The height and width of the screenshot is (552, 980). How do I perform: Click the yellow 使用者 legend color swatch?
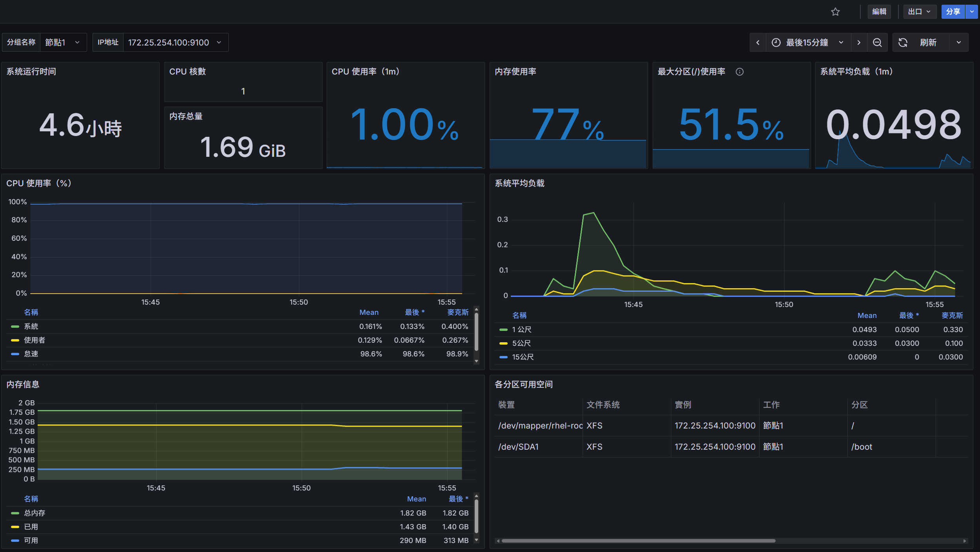15,340
